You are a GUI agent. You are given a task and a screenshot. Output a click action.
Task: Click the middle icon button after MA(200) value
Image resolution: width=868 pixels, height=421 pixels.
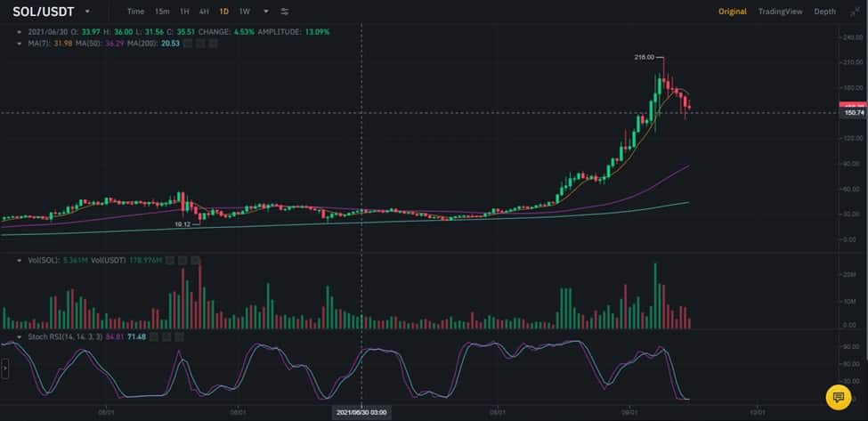(x=200, y=43)
